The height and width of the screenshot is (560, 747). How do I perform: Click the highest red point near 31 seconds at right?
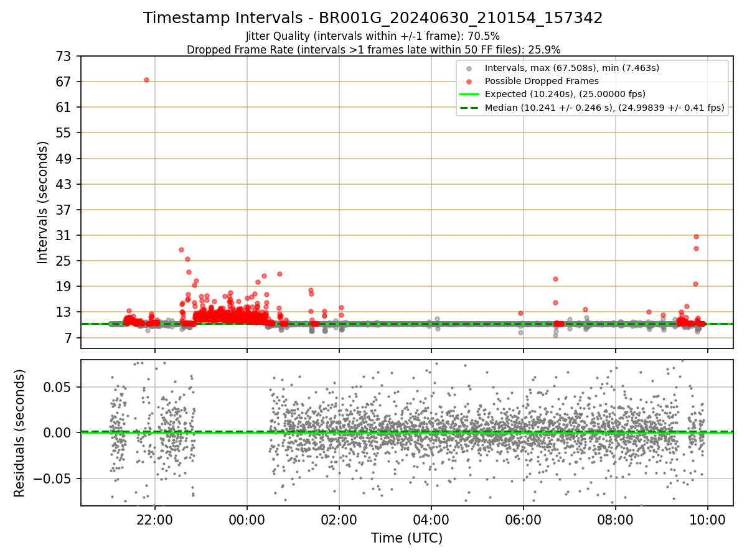click(696, 236)
